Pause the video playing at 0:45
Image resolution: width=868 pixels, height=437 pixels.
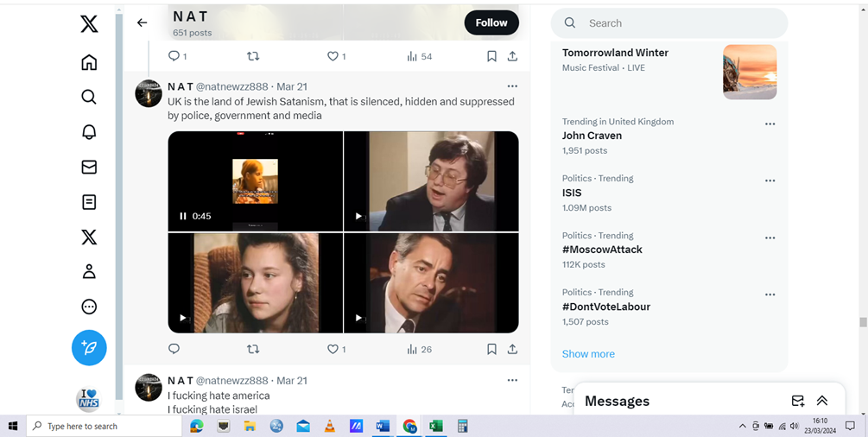coord(183,217)
